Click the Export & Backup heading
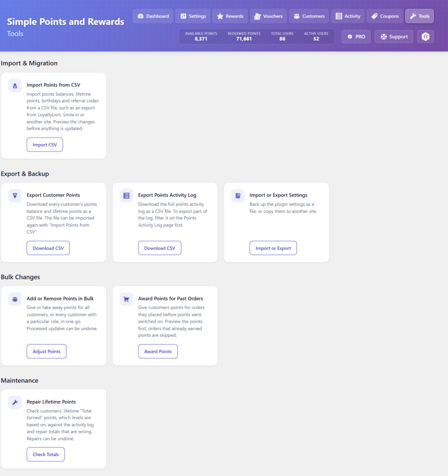Viewport: 448px width, 476px height. 25,174
